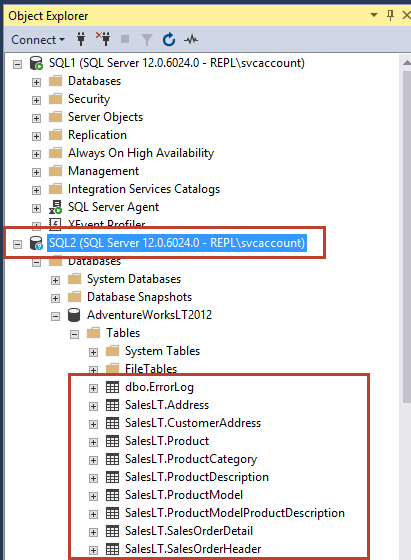Click the Disconnect icon with red X
The height and width of the screenshot is (560, 411).
103,39
